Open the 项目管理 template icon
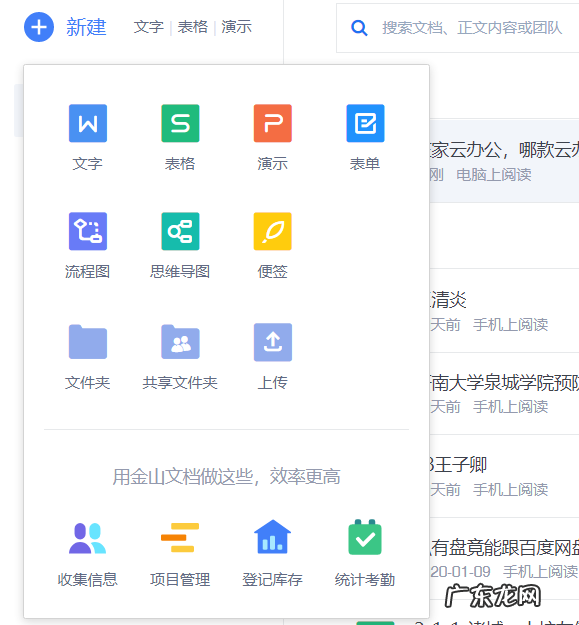 coord(180,537)
